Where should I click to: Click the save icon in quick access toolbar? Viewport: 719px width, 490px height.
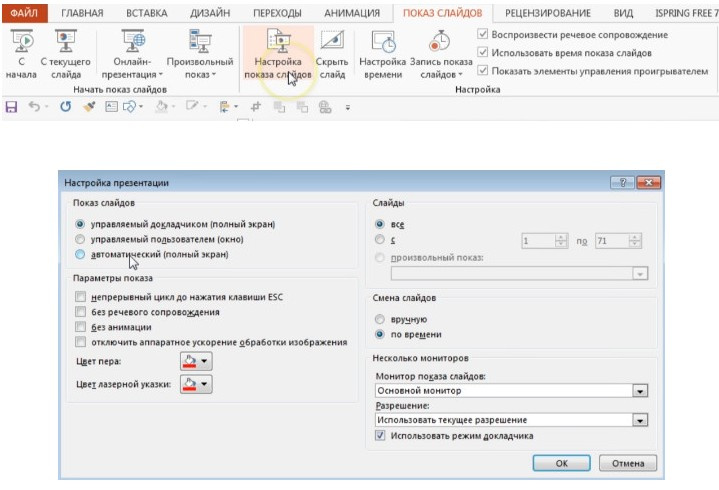[x=12, y=106]
